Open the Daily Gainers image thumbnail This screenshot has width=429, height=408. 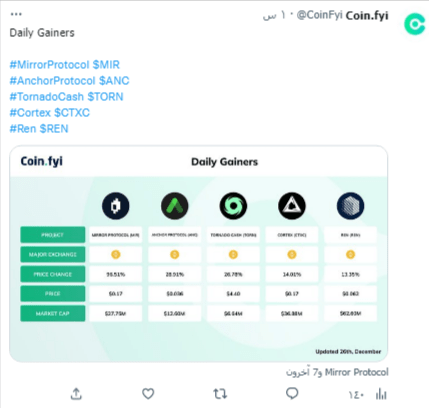(198, 254)
